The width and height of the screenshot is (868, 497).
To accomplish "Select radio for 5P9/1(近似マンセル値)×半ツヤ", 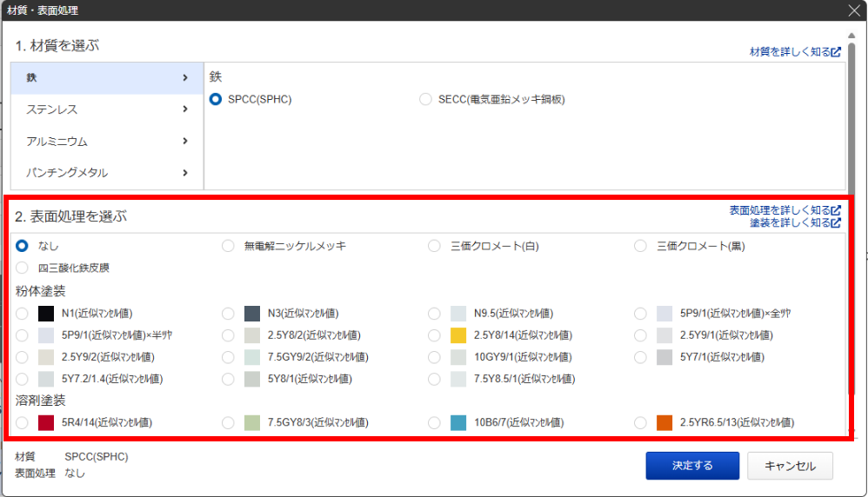I will [x=22, y=335].
